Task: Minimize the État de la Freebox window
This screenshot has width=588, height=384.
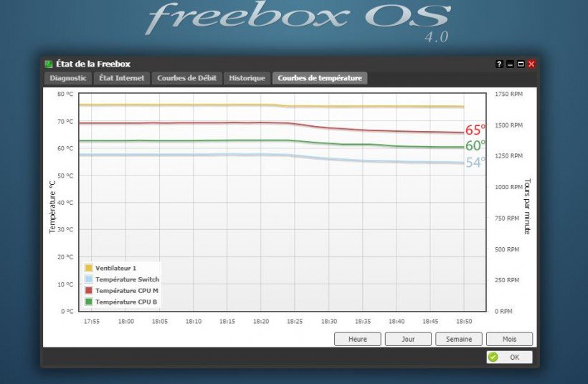Action: pyautogui.click(x=510, y=64)
